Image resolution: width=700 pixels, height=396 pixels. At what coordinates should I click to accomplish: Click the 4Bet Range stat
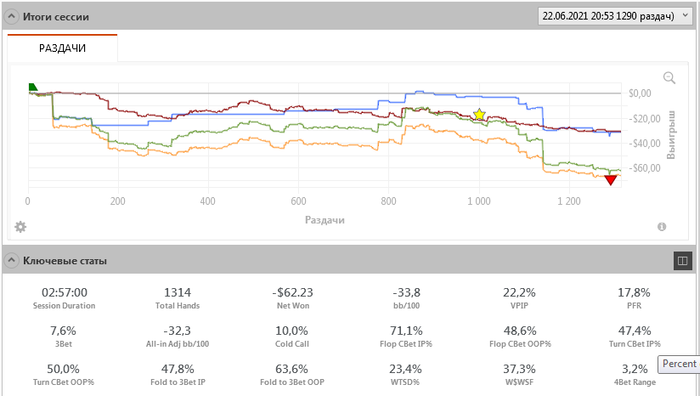[x=634, y=374]
